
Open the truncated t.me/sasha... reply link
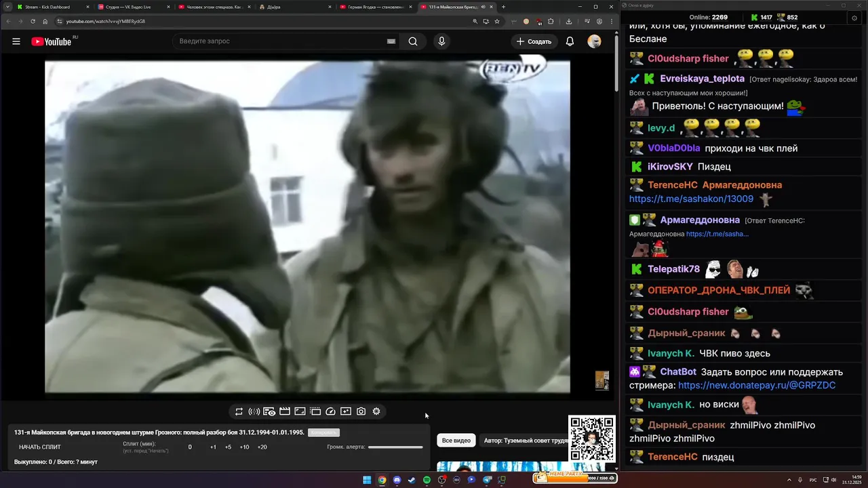coord(717,234)
